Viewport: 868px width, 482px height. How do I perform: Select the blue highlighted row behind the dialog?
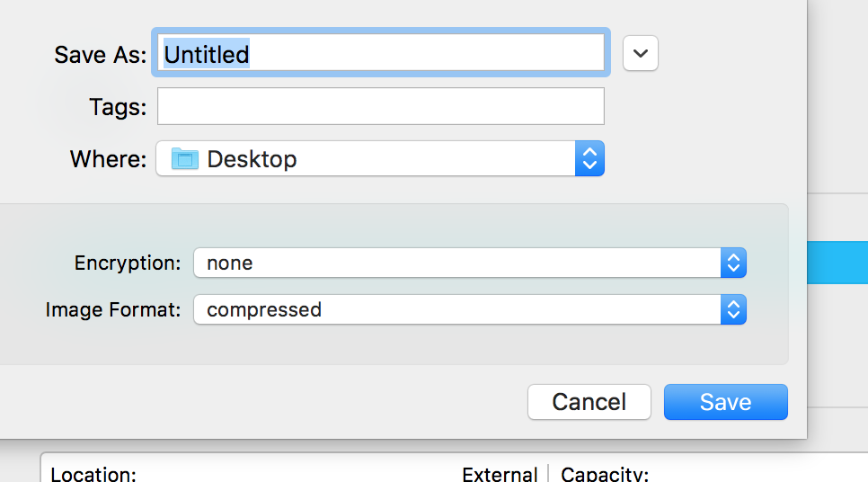(x=837, y=263)
